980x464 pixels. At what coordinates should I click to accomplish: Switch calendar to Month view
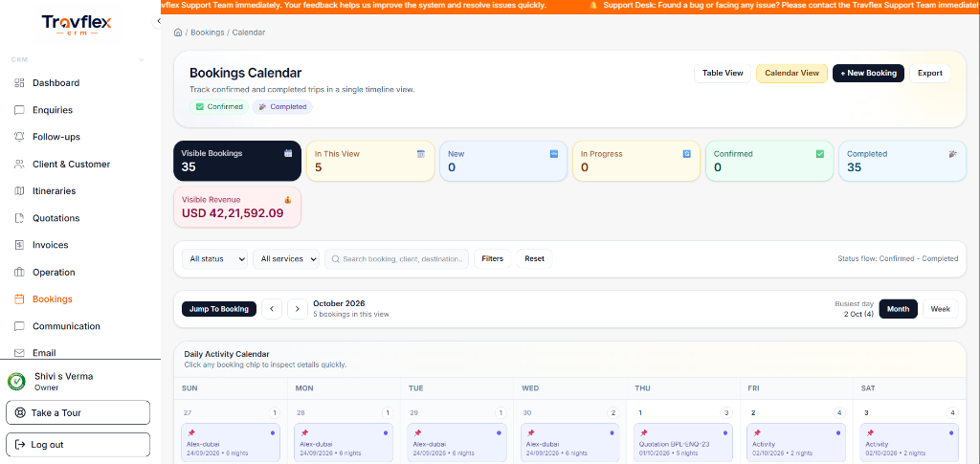tap(898, 309)
